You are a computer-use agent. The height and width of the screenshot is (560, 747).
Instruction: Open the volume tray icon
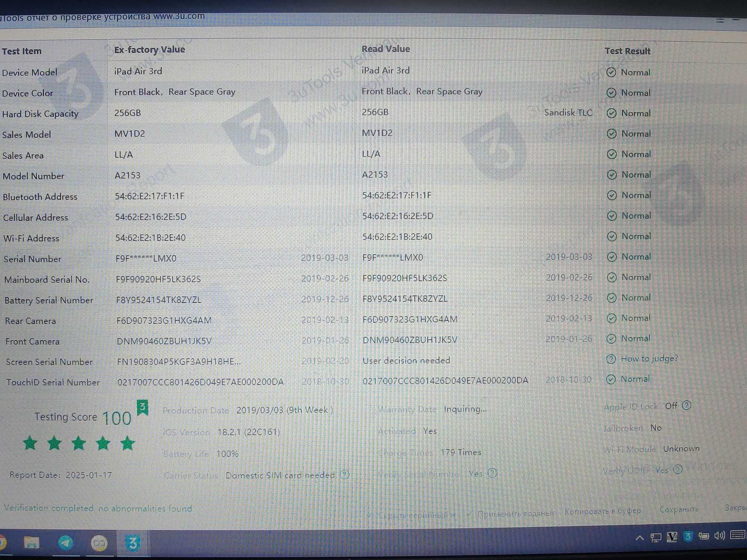pyautogui.click(x=719, y=536)
